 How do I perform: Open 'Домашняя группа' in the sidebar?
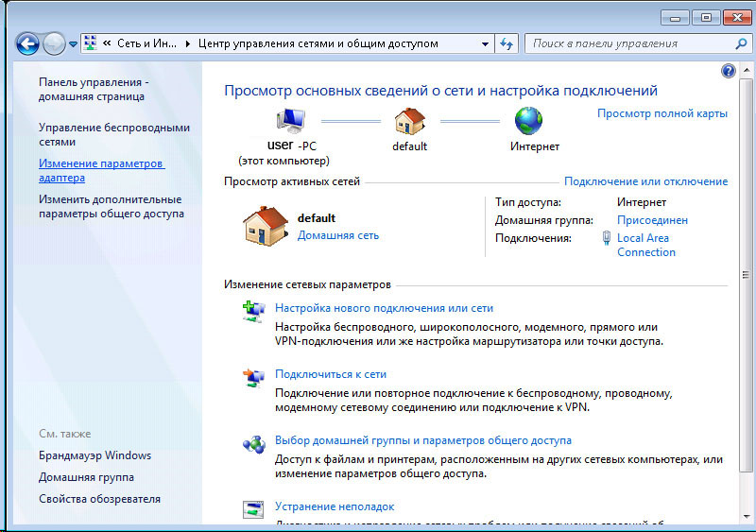click(86, 477)
